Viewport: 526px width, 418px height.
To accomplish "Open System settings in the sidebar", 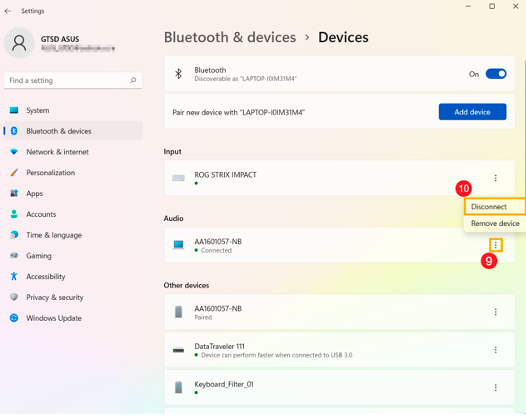I will (73, 110).
